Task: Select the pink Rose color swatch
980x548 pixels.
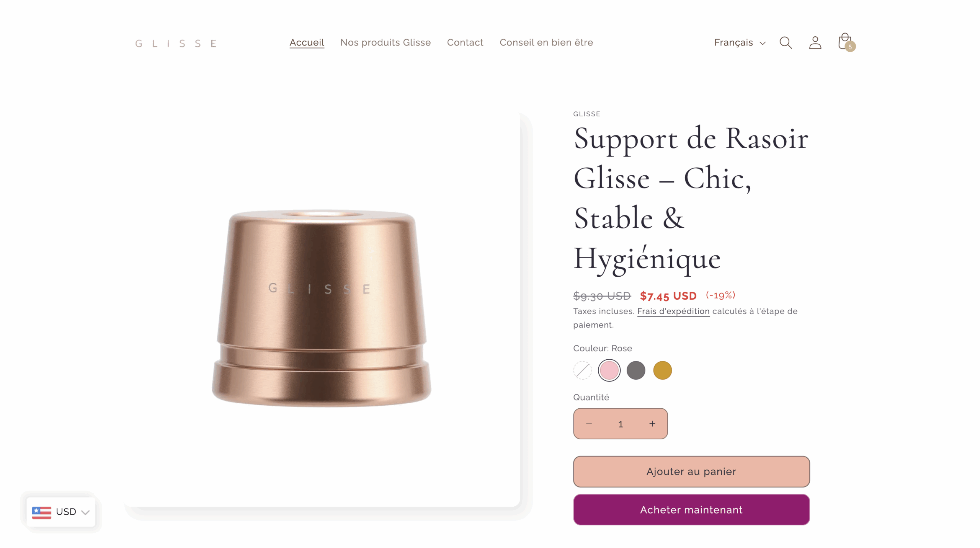Action: pyautogui.click(x=609, y=370)
